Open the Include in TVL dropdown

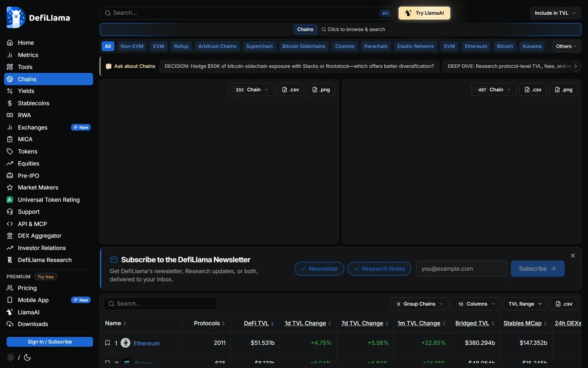[x=555, y=13]
